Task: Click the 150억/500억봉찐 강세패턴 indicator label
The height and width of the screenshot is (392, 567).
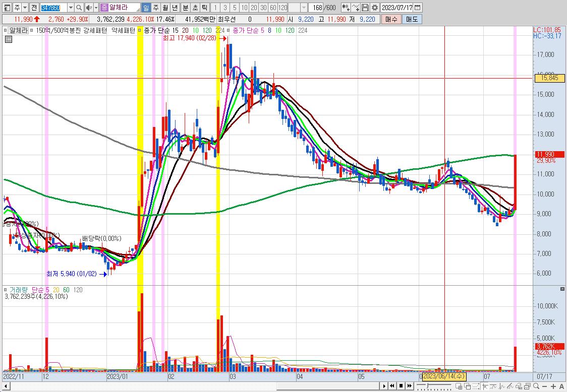Action: 72,30
